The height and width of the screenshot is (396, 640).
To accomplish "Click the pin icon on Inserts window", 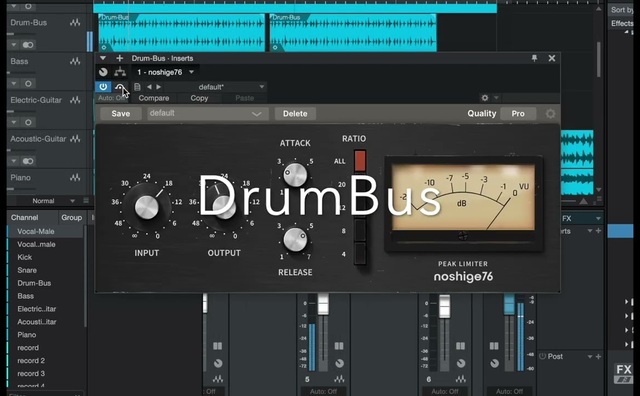I will [534, 58].
